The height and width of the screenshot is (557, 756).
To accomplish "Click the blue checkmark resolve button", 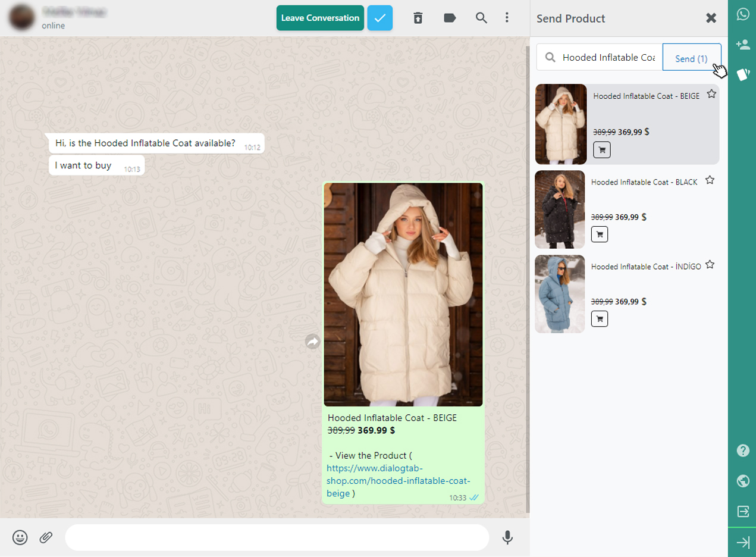I will 380,18.
